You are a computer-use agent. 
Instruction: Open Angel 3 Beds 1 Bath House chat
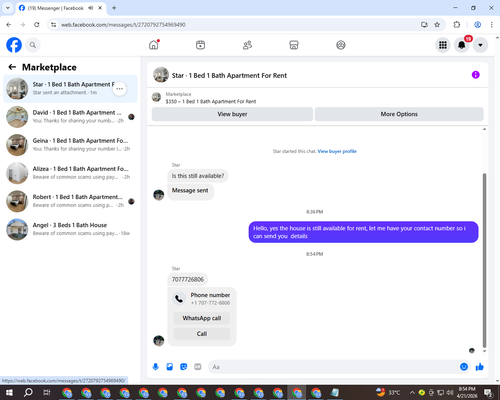(x=70, y=229)
